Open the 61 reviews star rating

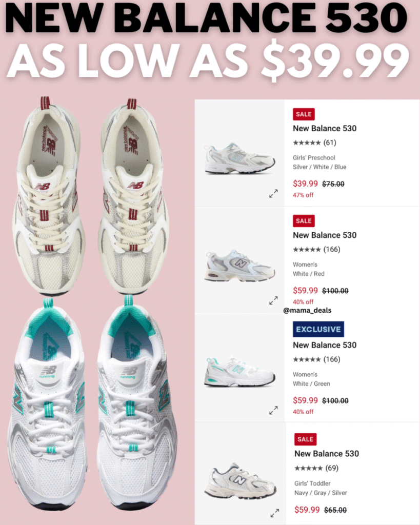point(314,143)
